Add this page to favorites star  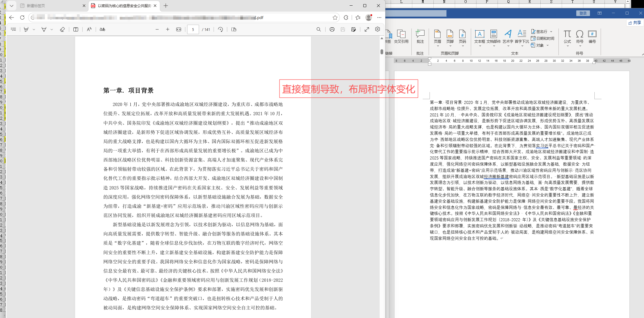(335, 18)
